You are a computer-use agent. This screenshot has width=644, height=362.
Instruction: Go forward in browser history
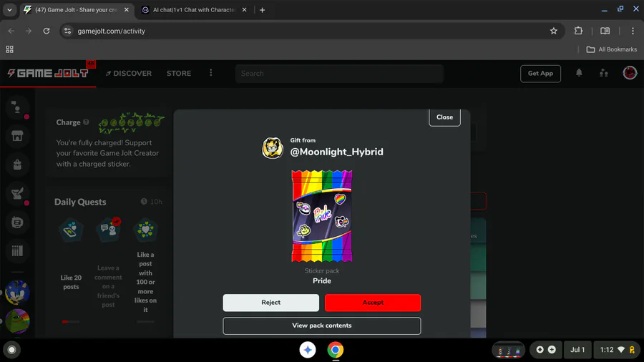pos(29,31)
